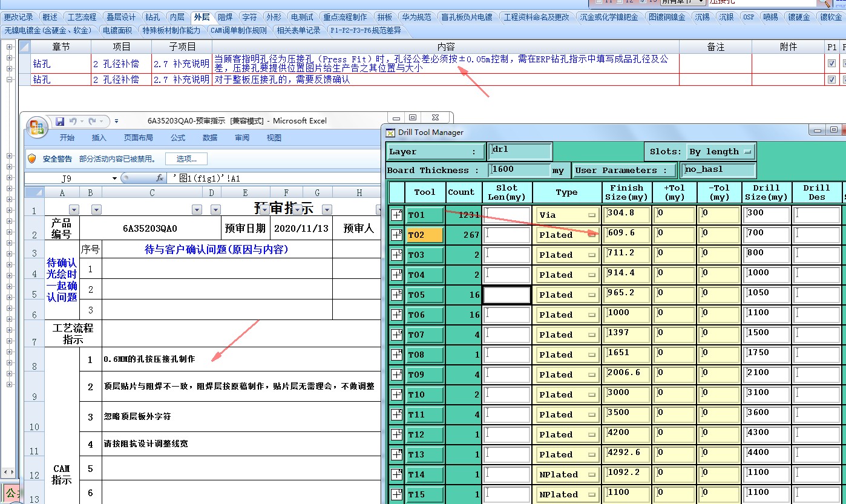
Task: Open the CAM调单制作规则 tab
Action: (x=238, y=30)
